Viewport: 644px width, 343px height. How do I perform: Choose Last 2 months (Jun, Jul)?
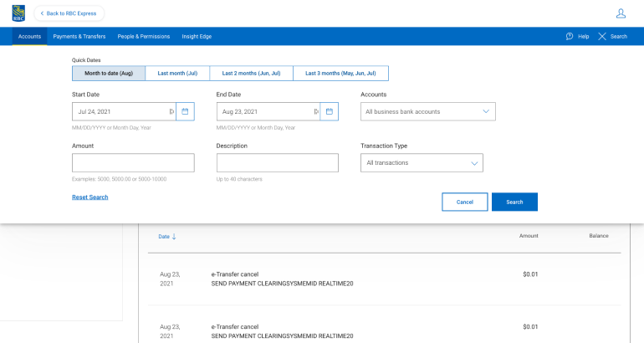251,74
